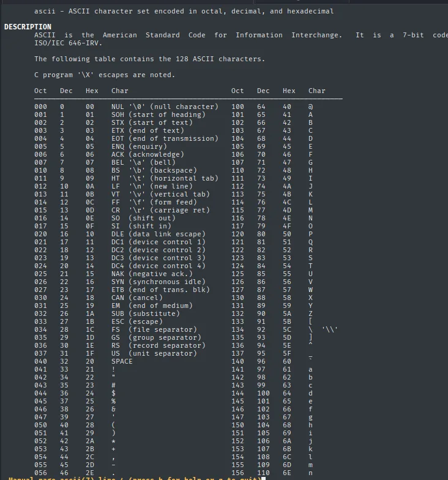Select hex value '4D' in the table

point(287,211)
